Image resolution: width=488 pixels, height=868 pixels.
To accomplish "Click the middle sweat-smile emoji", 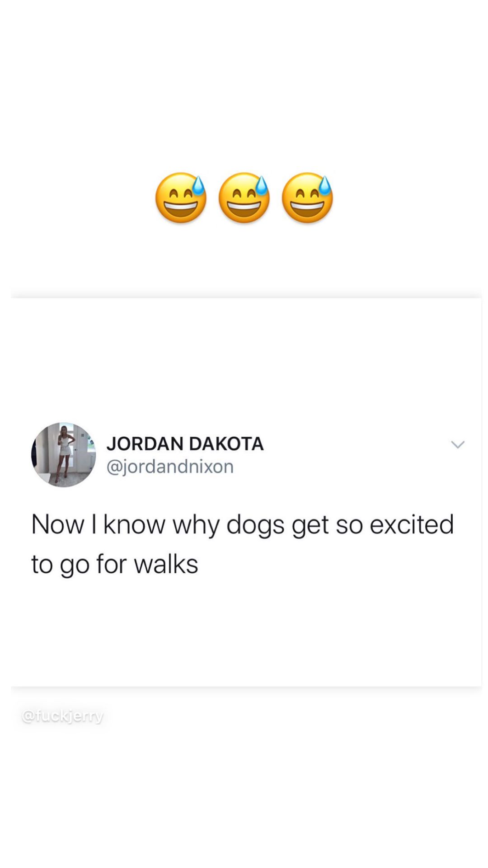I will [x=244, y=198].
